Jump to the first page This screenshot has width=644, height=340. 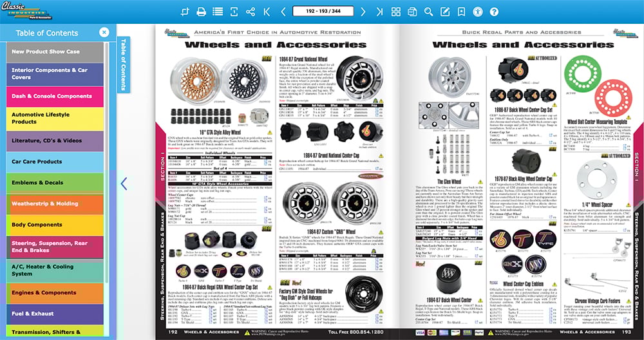pyautogui.click(x=267, y=12)
